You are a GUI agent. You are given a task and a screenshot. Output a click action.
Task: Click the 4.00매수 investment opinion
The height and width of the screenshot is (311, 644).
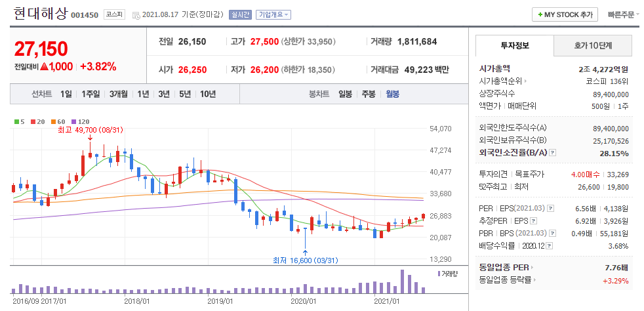[x=585, y=175]
